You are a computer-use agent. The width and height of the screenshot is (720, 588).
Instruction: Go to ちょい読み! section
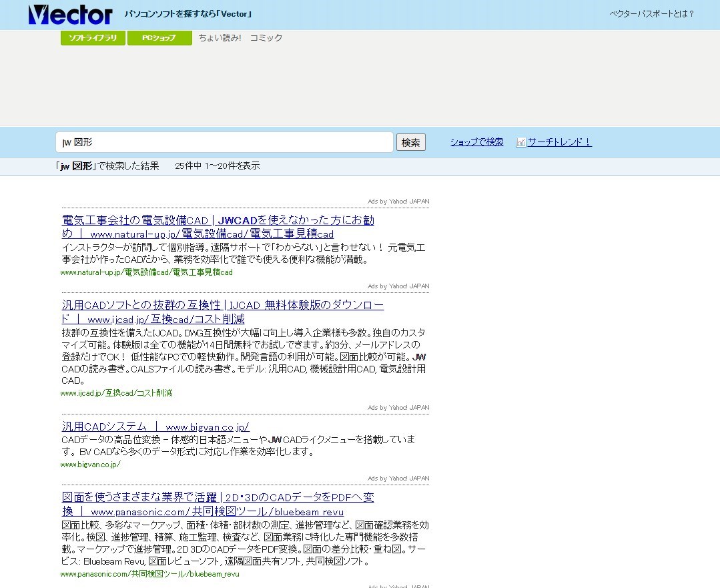point(220,37)
